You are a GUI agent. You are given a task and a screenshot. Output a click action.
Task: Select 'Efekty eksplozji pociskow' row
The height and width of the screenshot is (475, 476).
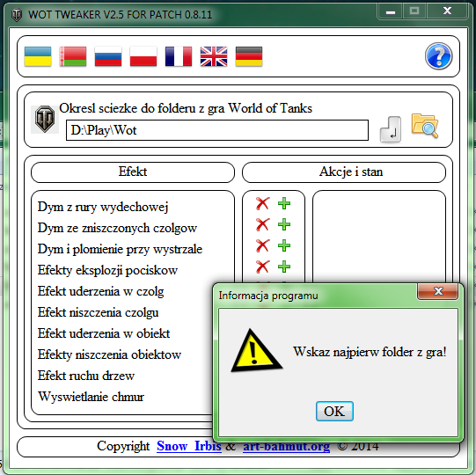coord(107,270)
